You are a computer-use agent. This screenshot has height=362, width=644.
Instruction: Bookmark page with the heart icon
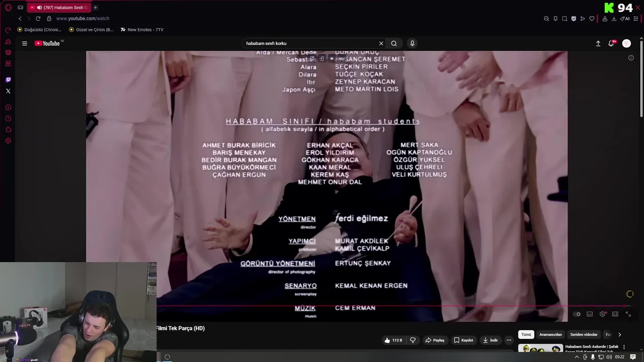(x=592, y=19)
